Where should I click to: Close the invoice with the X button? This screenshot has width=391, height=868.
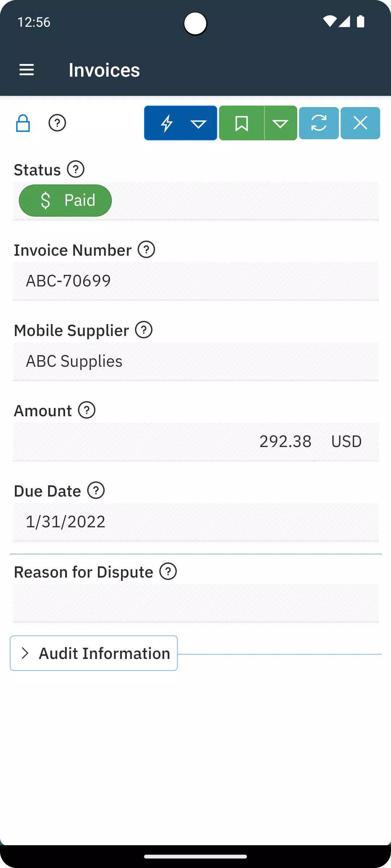click(360, 123)
